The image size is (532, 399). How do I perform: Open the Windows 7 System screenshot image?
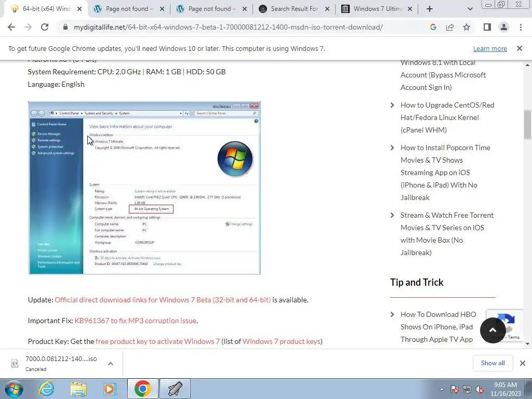pyautogui.click(x=144, y=188)
